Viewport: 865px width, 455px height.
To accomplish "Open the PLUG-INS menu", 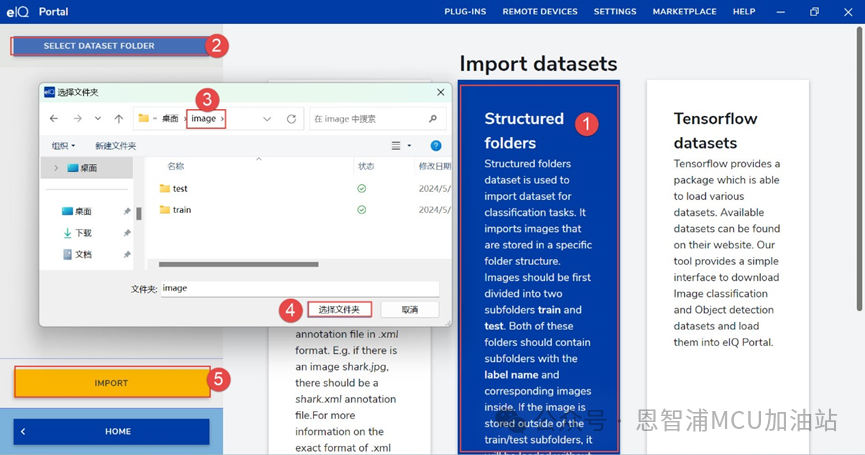I will [465, 12].
